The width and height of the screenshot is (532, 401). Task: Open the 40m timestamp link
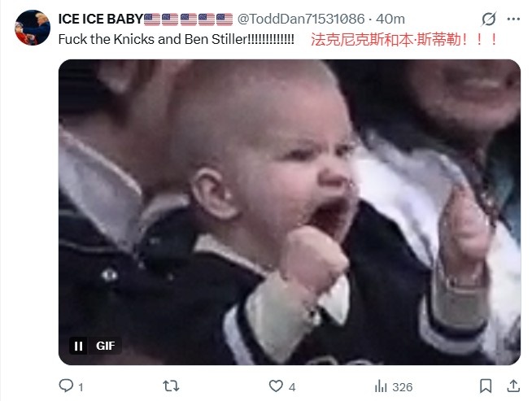(390, 19)
